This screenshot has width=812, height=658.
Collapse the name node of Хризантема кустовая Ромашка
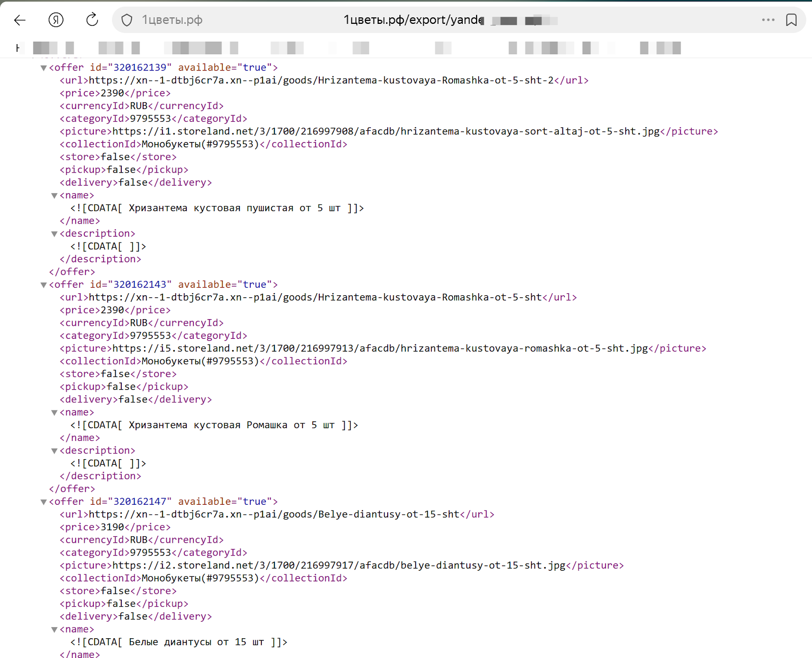pyautogui.click(x=54, y=413)
